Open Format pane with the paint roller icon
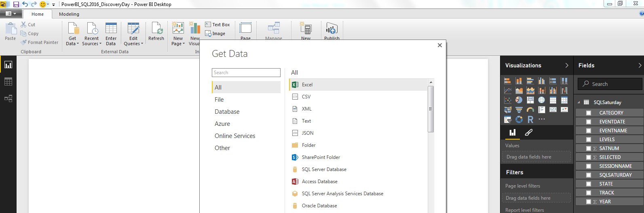 click(528, 132)
